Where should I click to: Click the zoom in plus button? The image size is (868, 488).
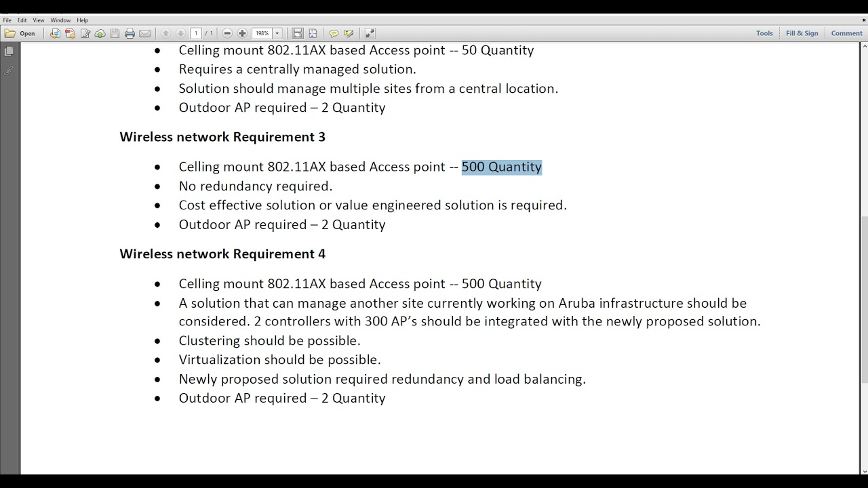pyautogui.click(x=242, y=33)
